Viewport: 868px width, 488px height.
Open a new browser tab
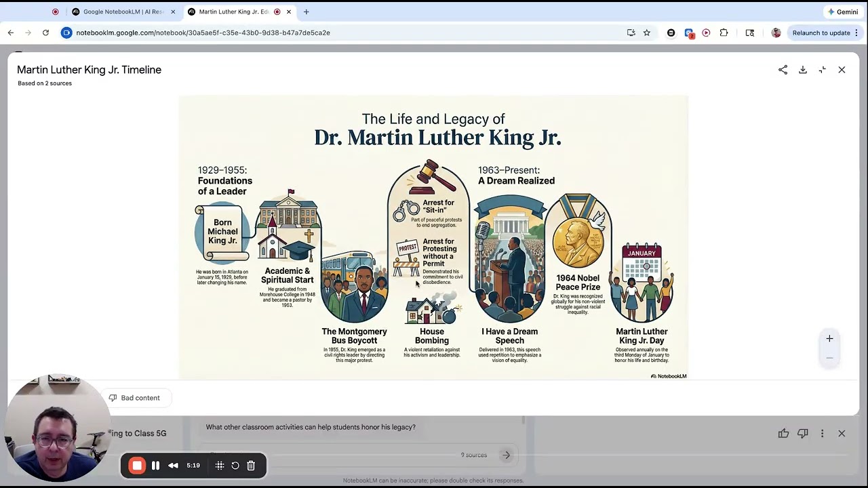307,12
